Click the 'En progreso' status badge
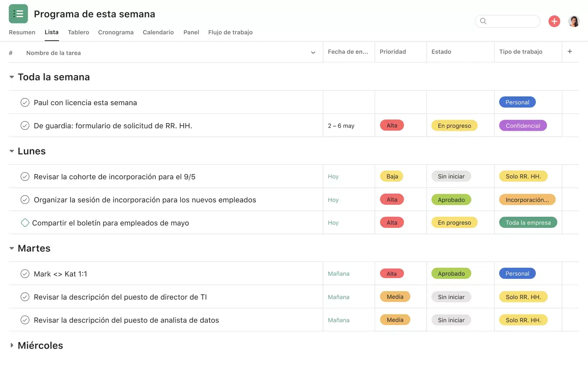This screenshot has width=588, height=392. coord(454,125)
